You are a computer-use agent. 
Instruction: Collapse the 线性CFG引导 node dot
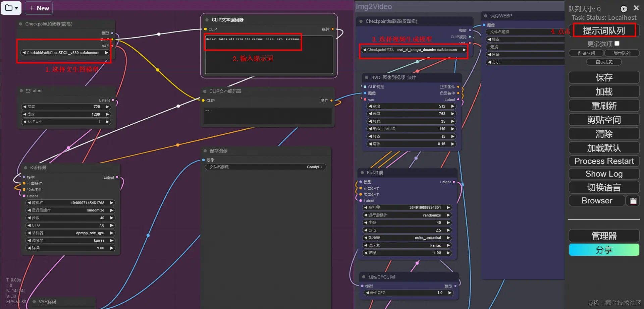tap(364, 277)
